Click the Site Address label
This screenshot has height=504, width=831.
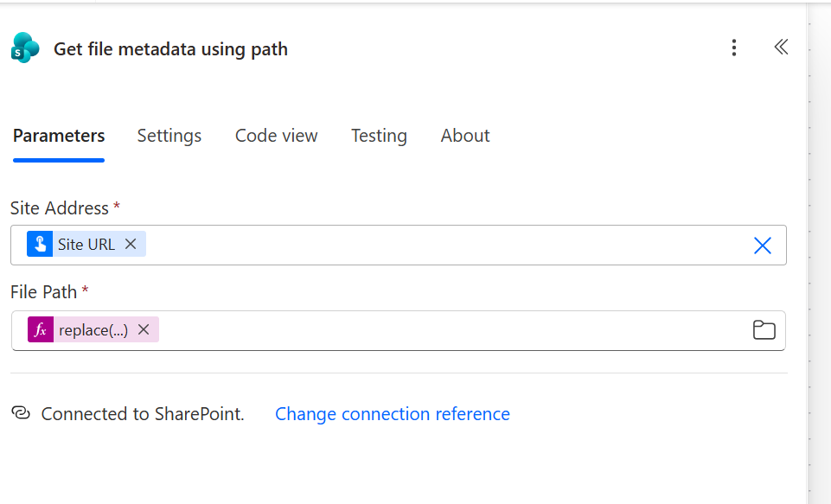coord(60,208)
